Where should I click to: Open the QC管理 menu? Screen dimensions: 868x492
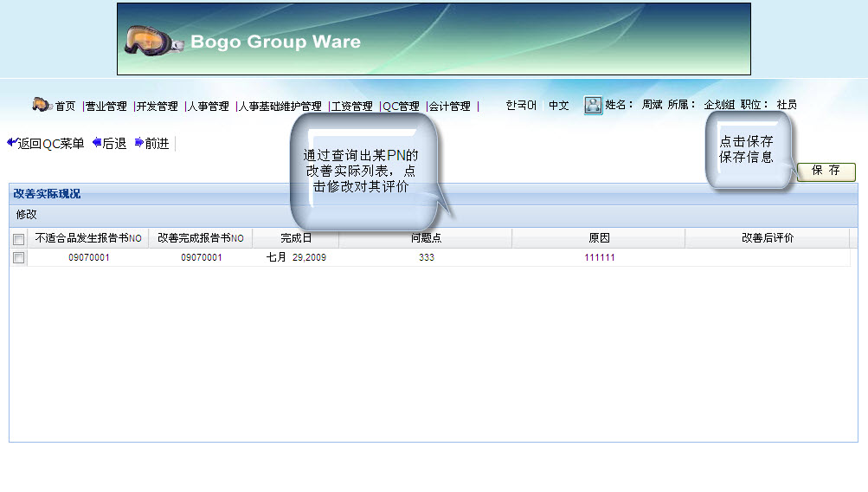tap(401, 107)
